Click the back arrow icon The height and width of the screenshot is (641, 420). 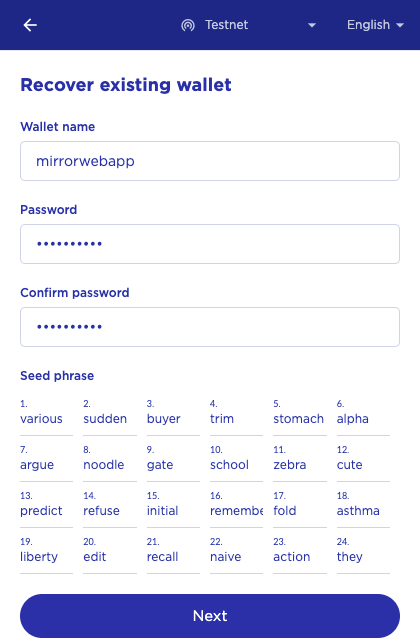click(x=30, y=25)
